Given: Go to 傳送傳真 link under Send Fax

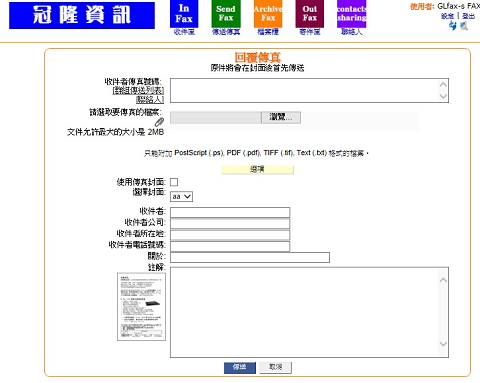Looking at the screenshot, I should [x=226, y=32].
